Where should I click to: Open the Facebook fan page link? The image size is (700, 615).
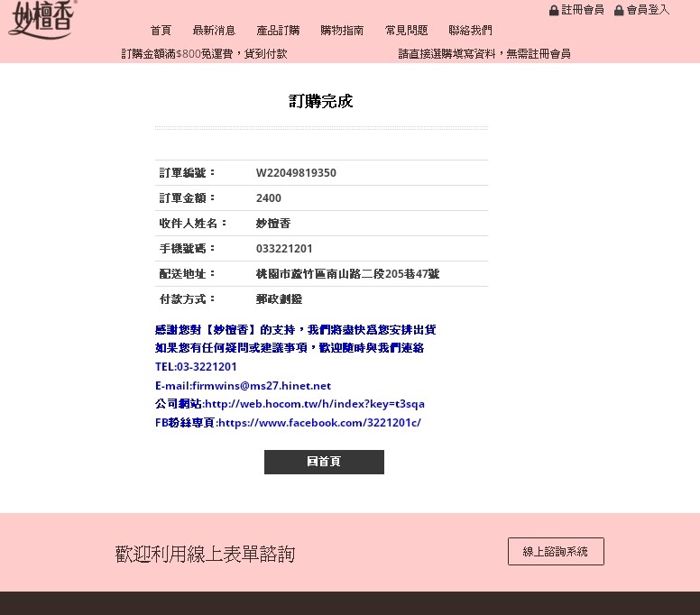pos(318,423)
